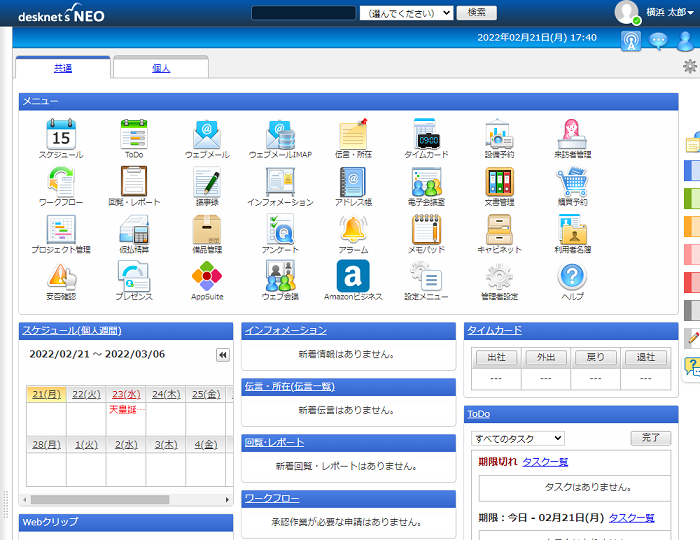The width and height of the screenshot is (700, 540).
Task: Open 伝言・所在(伝言一覧) header link
Action: coord(289,386)
